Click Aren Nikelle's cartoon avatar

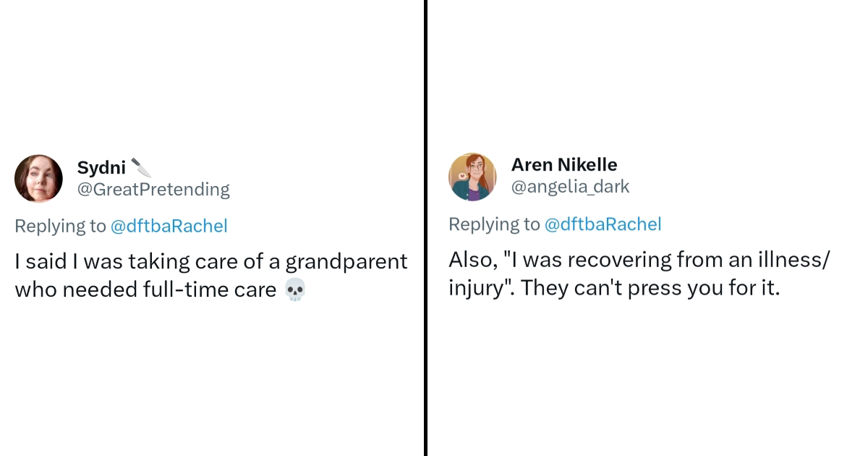472,177
